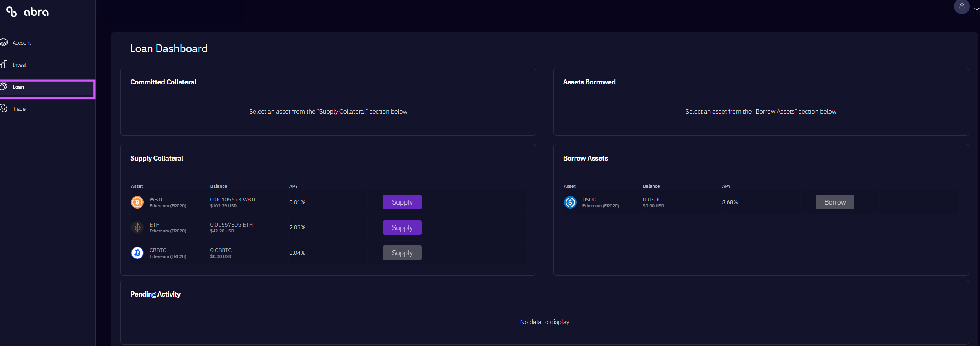This screenshot has width=980, height=346.
Task: Supply WBTC as collateral
Action: click(x=402, y=202)
